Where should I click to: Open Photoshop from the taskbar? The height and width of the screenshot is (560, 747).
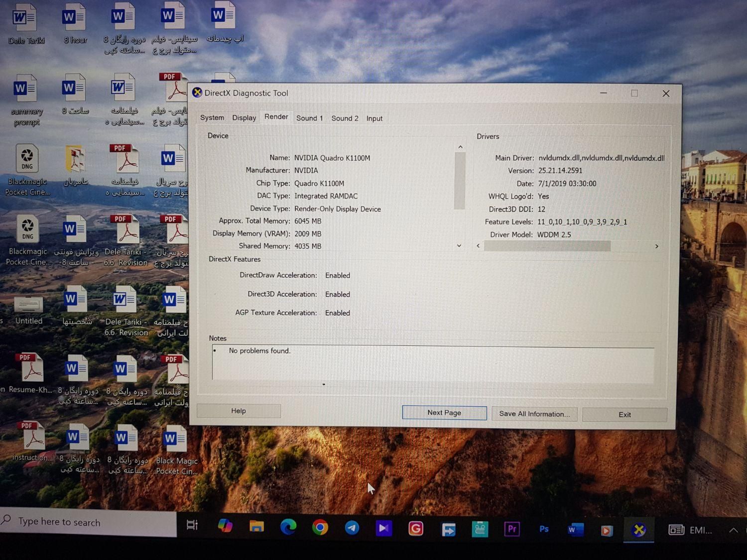pyautogui.click(x=544, y=529)
